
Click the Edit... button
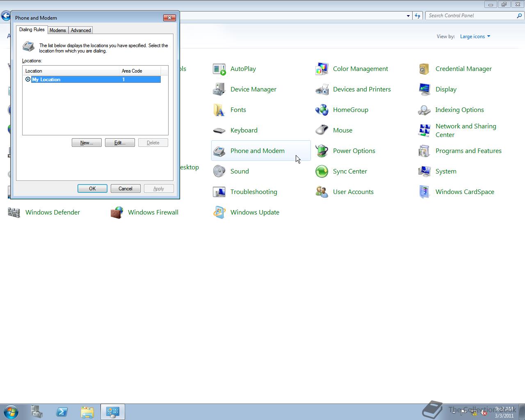click(120, 143)
